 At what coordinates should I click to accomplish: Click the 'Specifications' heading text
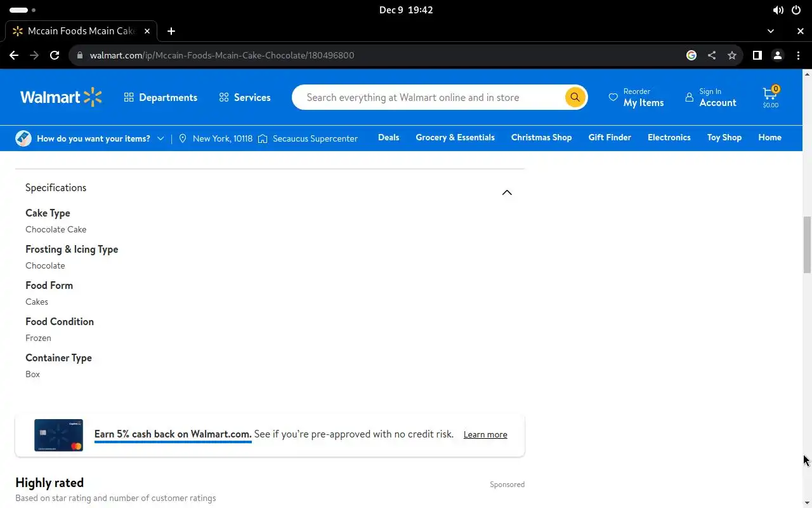(x=56, y=187)
